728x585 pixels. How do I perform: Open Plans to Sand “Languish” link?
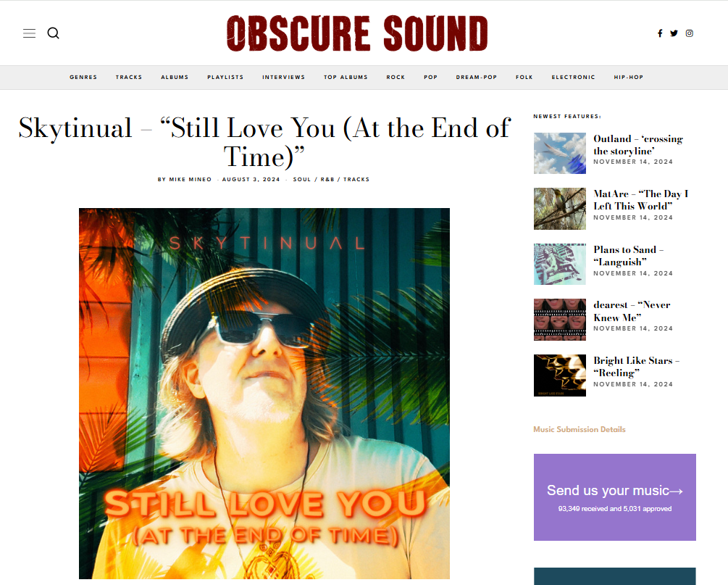coord(628,256)
